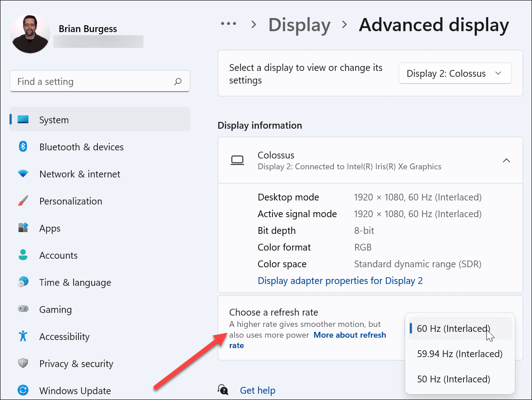Go back to Display breadcrumb
The height and width of the screenshot is (400, 532).
coord(299,25)
